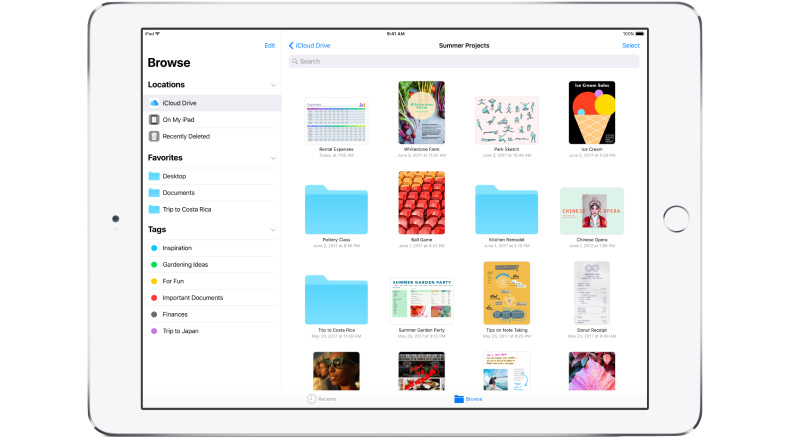Open the Ice Cream presentation
Image resolution: width=790 pixels, height=440 pixels.
tap(591, 112)
